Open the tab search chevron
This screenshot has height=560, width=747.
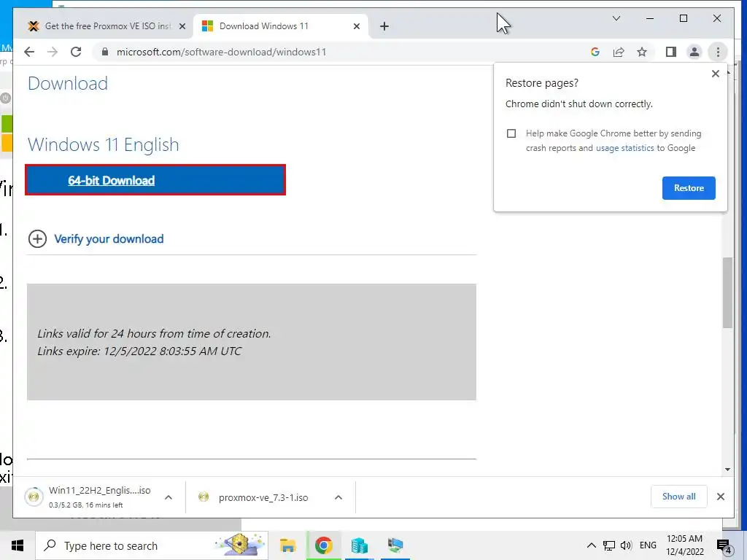point(616,18)
